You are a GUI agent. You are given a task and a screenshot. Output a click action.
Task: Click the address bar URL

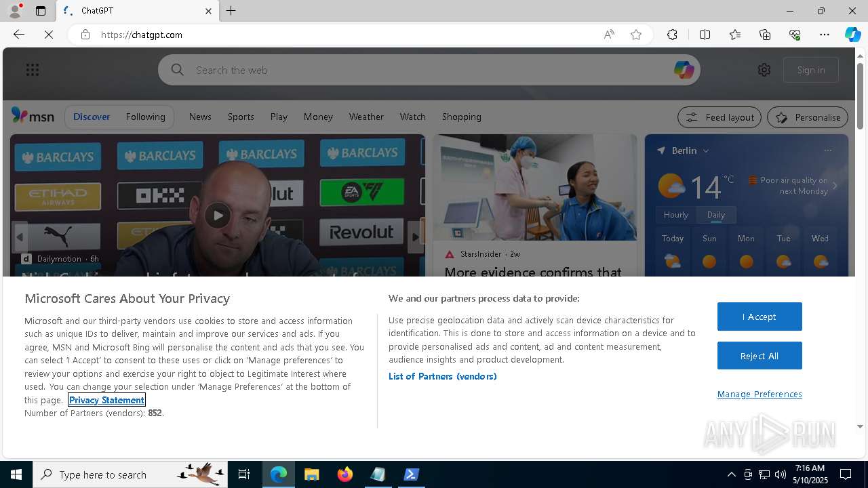[x=142, y=35]
